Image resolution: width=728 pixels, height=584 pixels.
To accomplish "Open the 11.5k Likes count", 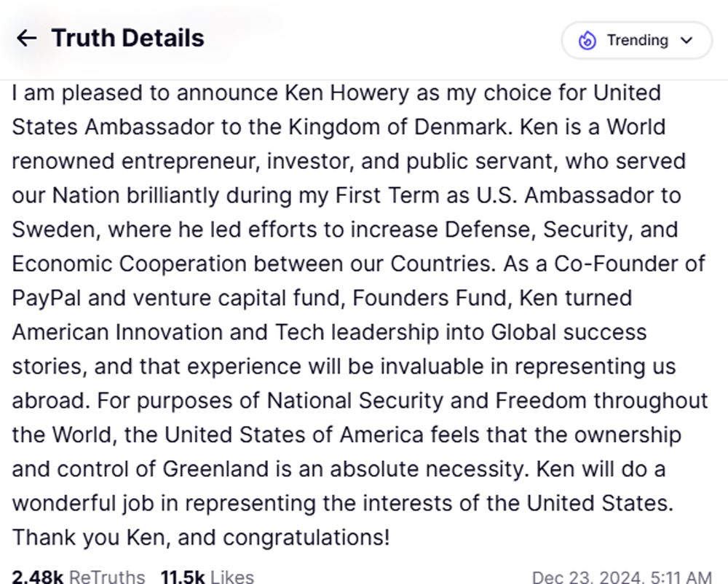I will (x=207, y=577).
